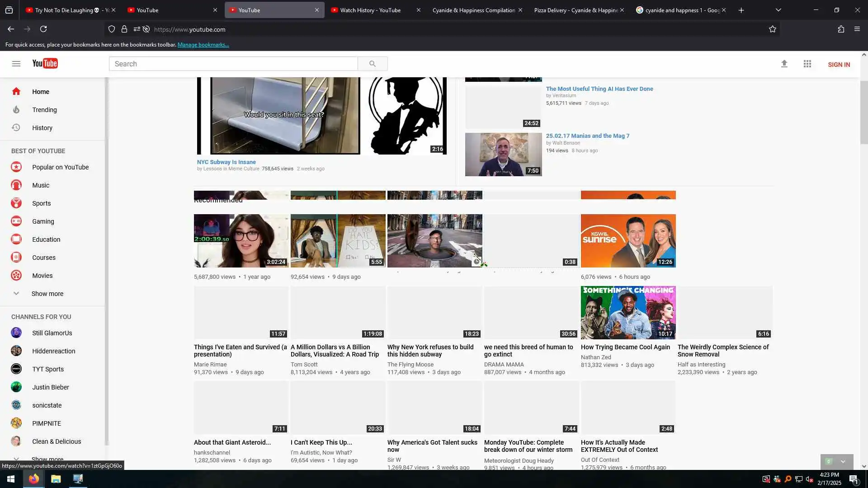868x488 pixels.
Task: Click the page vertical scrollbar thumb
Action: point(864,112)
